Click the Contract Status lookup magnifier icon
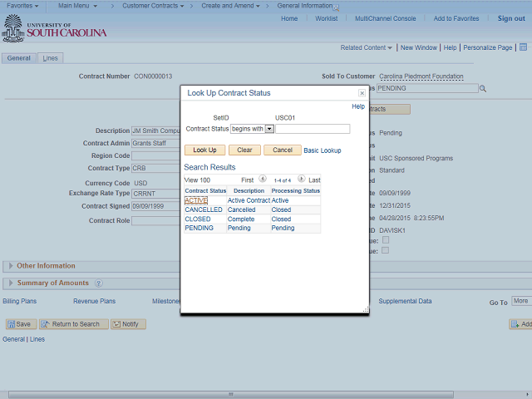532x399 pixels. [x=483, y=89]
